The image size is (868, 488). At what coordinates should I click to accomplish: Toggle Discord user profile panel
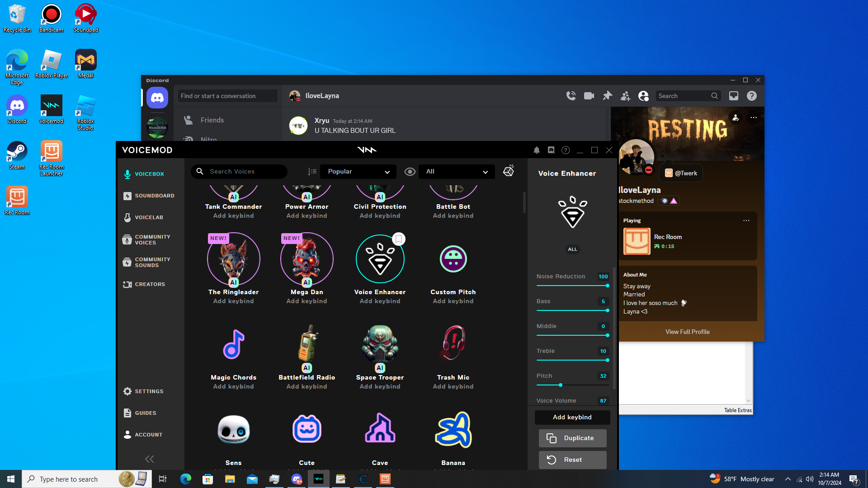(643, 96)
